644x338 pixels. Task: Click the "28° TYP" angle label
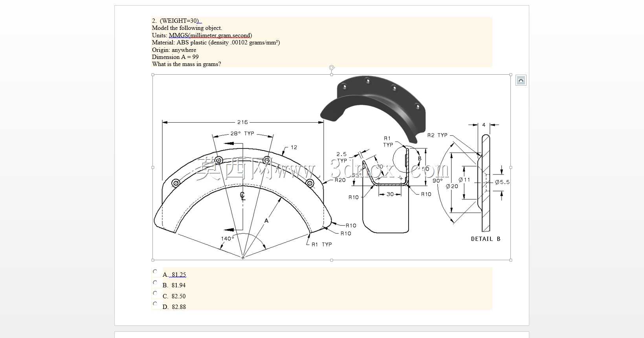(x=242, y=134)
